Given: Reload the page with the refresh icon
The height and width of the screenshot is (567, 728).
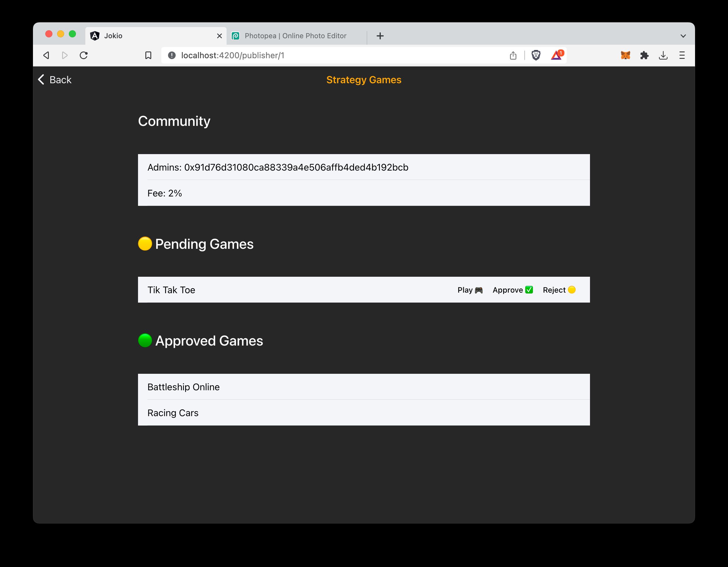Looking at the screenshot, I should [x=84, y=55].
